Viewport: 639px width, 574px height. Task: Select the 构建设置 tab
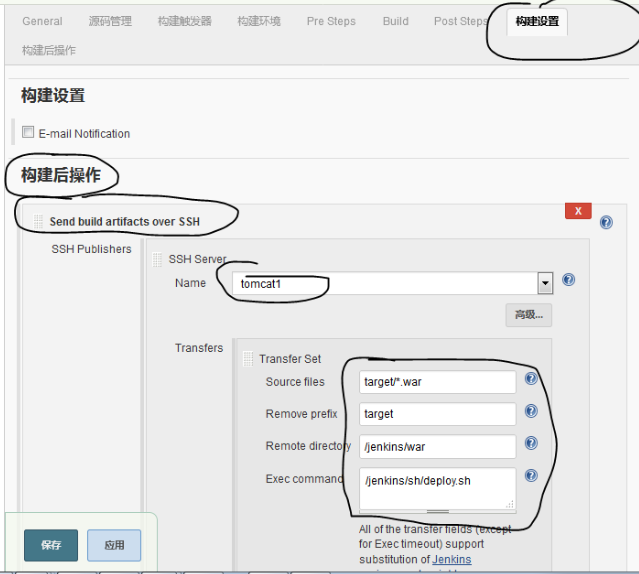pyautogui.click(x=537, y=22)
